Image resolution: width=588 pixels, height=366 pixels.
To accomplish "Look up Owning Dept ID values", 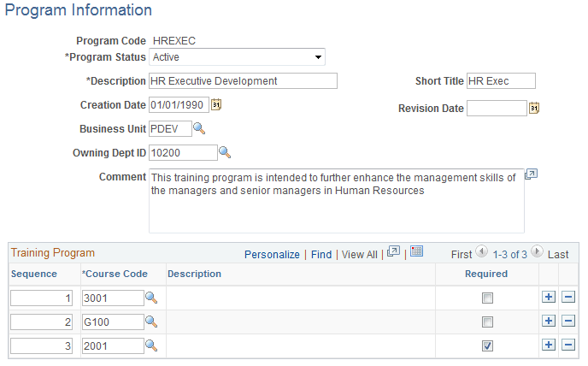I will coord(225,153).
